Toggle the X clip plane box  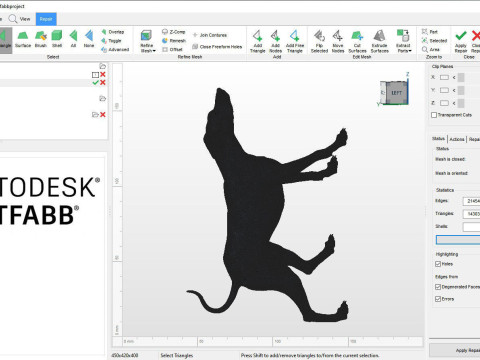(444, 77)
